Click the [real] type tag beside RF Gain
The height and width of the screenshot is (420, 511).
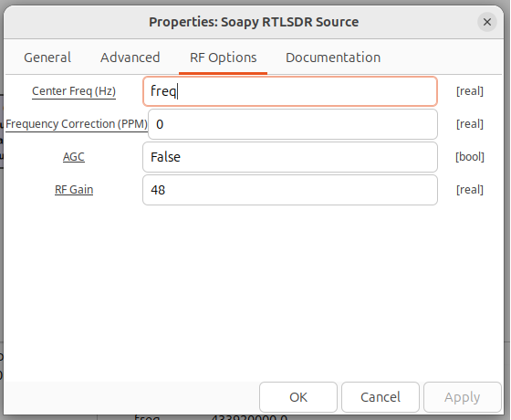click(x=470, y=190)
